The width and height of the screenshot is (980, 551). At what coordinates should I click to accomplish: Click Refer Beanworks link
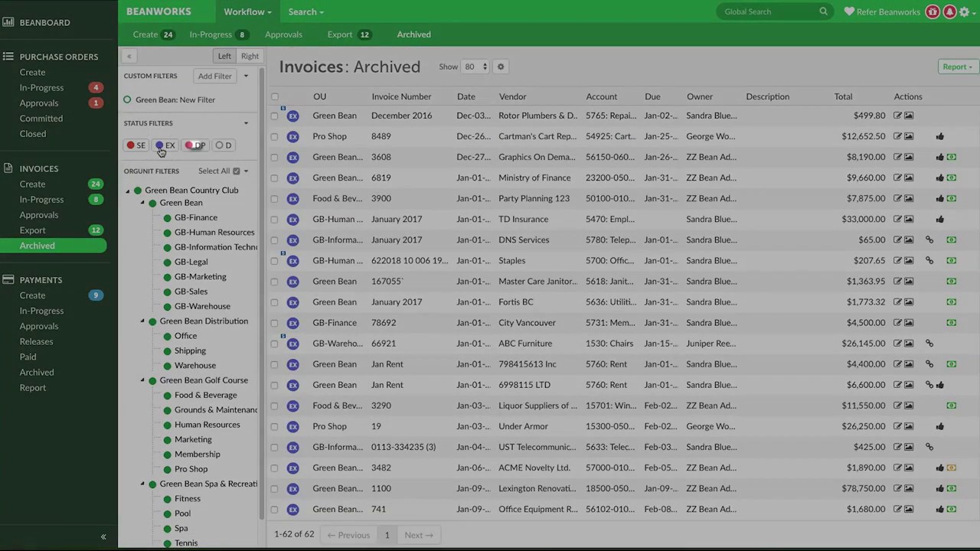click(882, 11)
